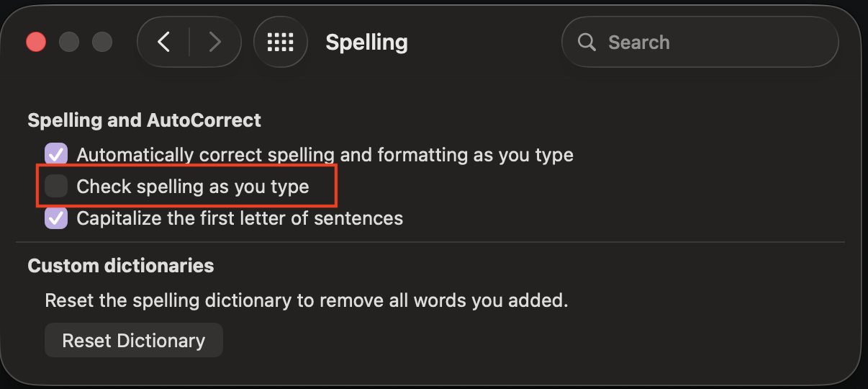Focus the Search text field

tap(700, 43)
